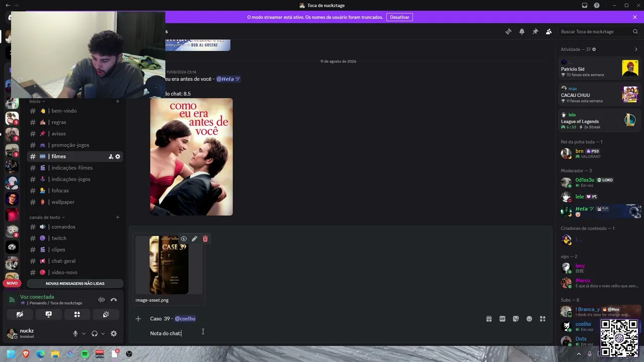Deafen audio with headphones icon
Screen dimensions: 644x362
tap(94, 334)
